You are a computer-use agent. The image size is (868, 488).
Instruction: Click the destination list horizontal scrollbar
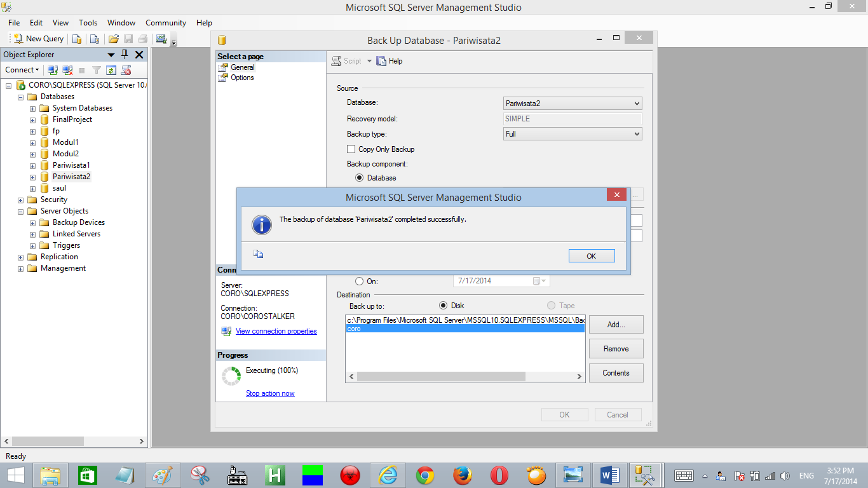465,376
